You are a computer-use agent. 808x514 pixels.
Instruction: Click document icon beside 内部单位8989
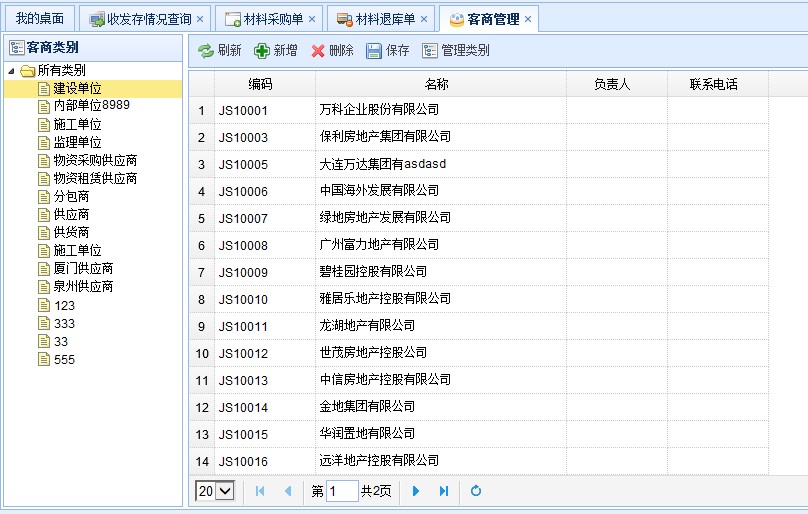[x=44, y=107]
